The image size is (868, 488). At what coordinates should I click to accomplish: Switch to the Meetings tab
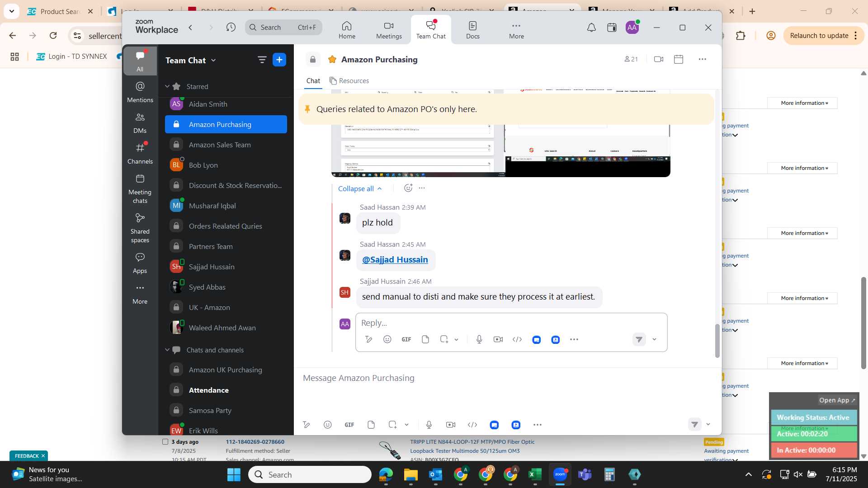coord(389,30)
